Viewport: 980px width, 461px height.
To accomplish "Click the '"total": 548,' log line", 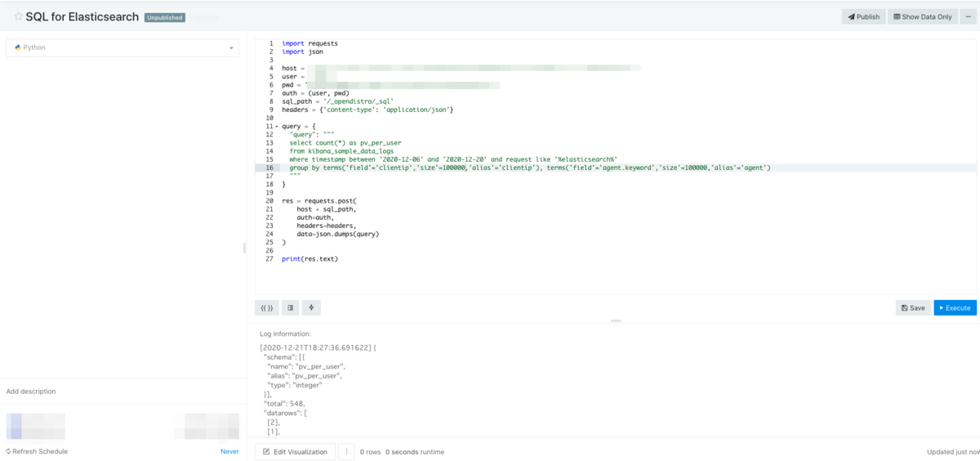I will 283,404.
